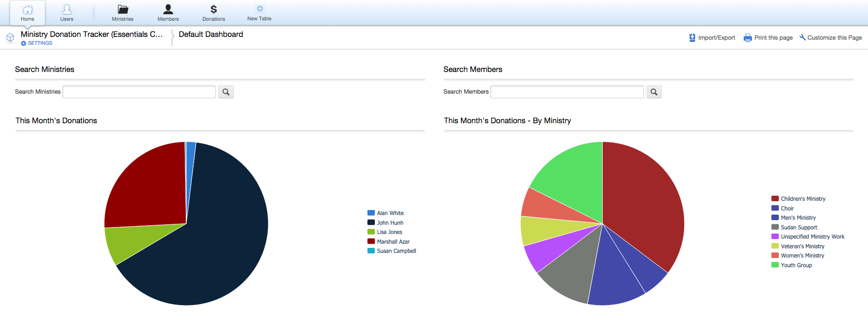Viewport: 868px width, 336px height.
Task: Open the Ministries table tab
Action: 122,13
